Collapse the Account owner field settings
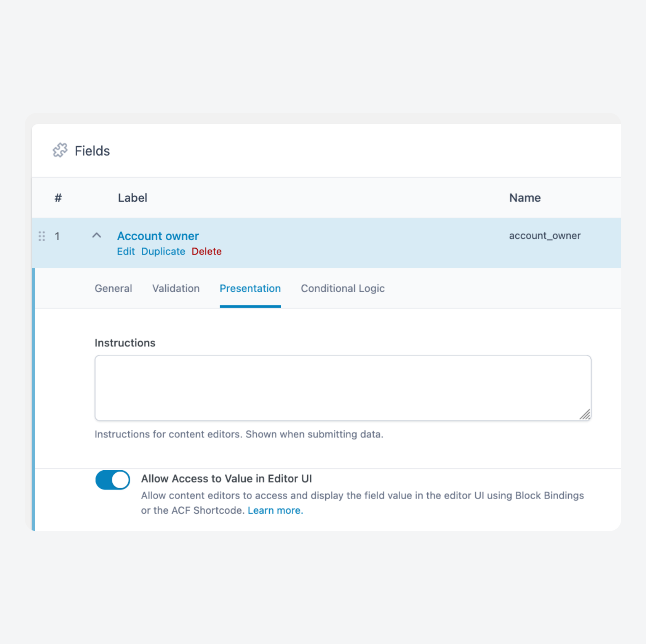The image size is (646, 644). (x=97, y=236)
